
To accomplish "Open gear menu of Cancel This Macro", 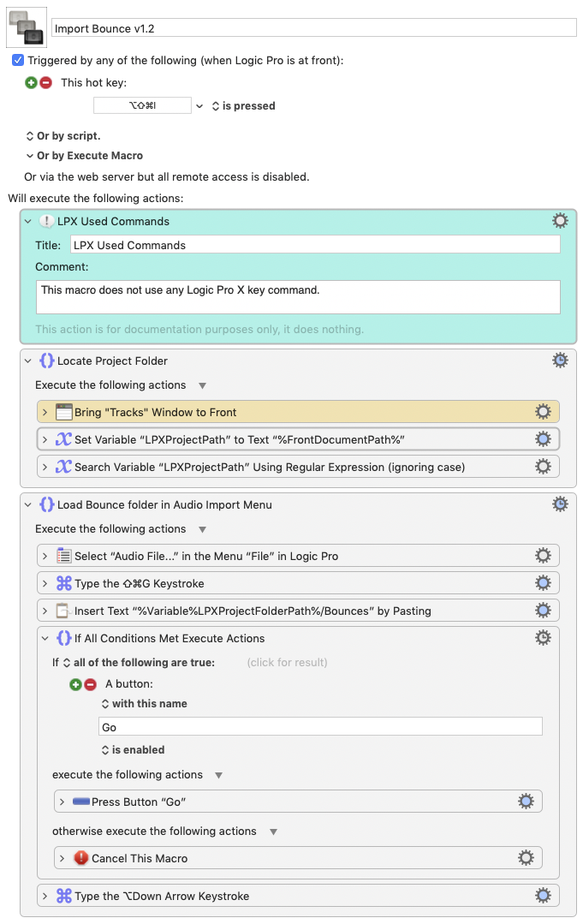I will coord(526,858).
